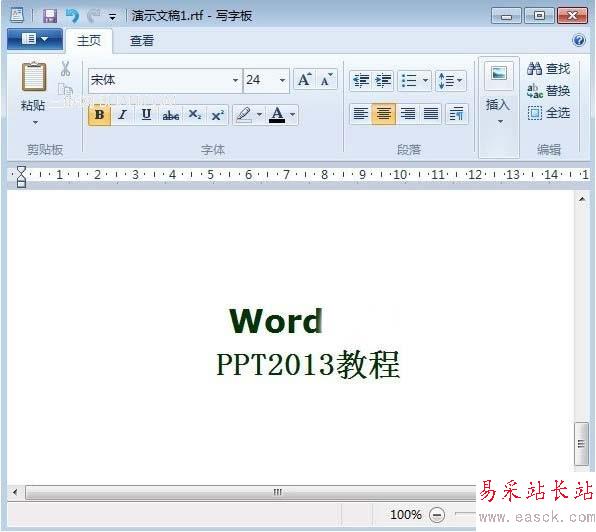Close the WordPad window
This screenshot has height=532, width=596.
click(x=572, y=16)
